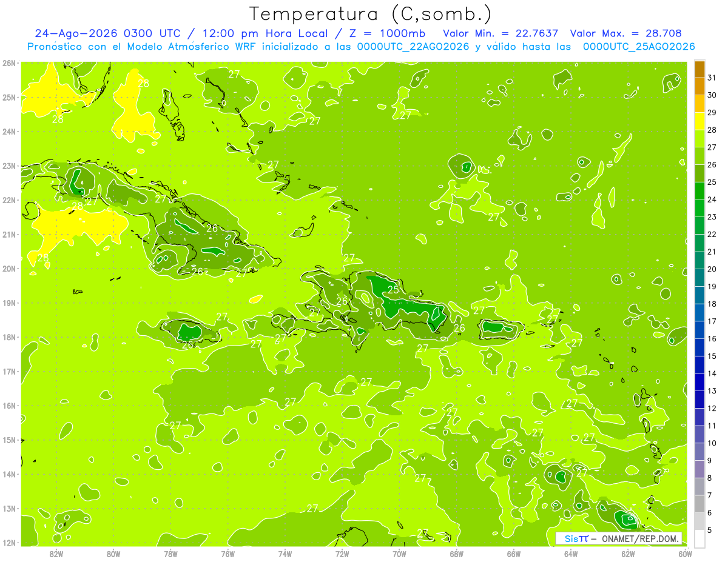This screenshot has width=728, height=562.
Task: Click the '25' contour label over Hispaniola
Action: [x=394, y=290]
